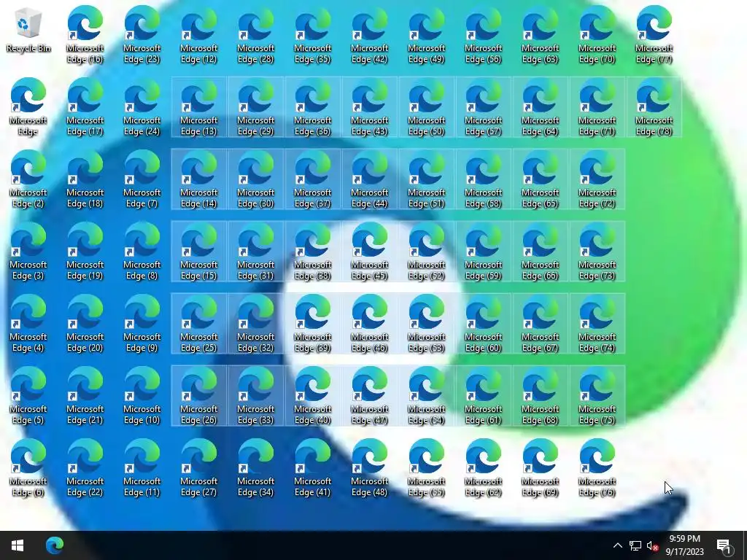The image size is (747, 560).
Task: Click the highlighted Microsoft Edge (13) icon
Action: pyautogui.click(x=198, y=107)
